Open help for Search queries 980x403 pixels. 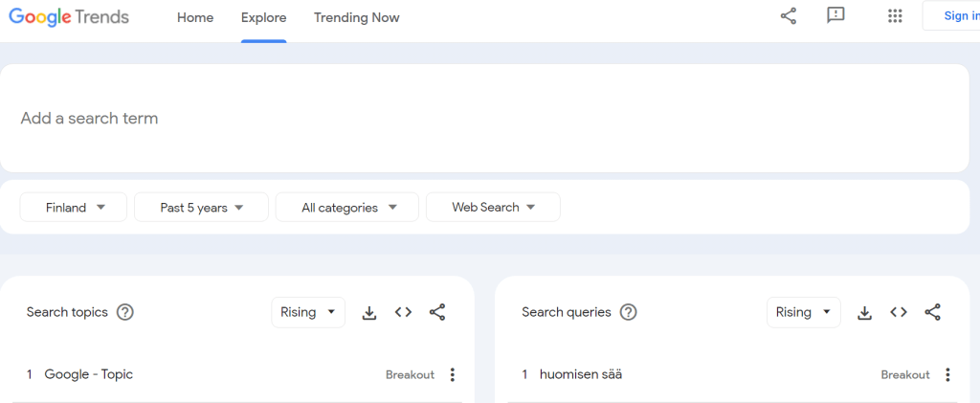[628, 312]
